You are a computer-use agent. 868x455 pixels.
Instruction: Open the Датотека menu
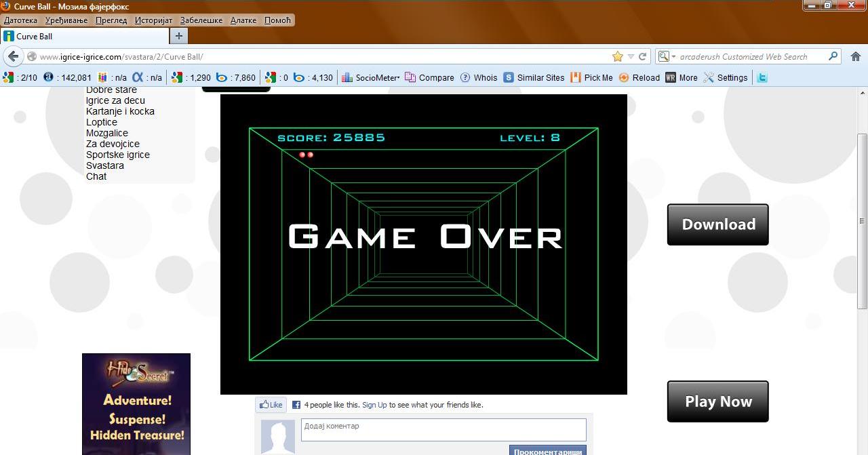[20, 20]
